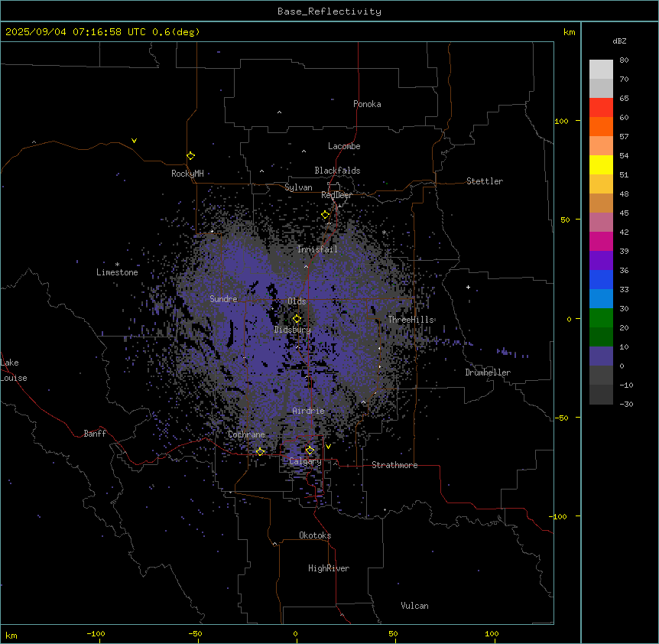Click the asterisk marker above Limestone
Image resolution: width=659 pixels, height=644 pixels.
pyautogui.click(x=117, y=265)
